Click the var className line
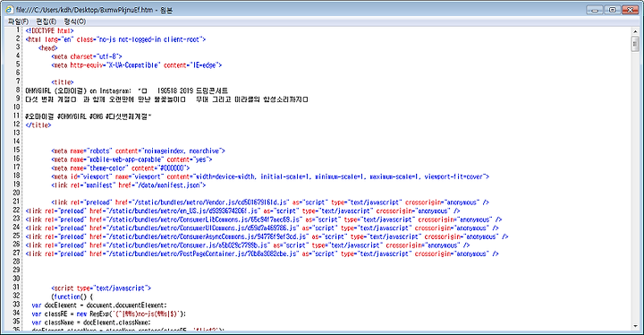The image size is (644, 335). click(91, 323)
